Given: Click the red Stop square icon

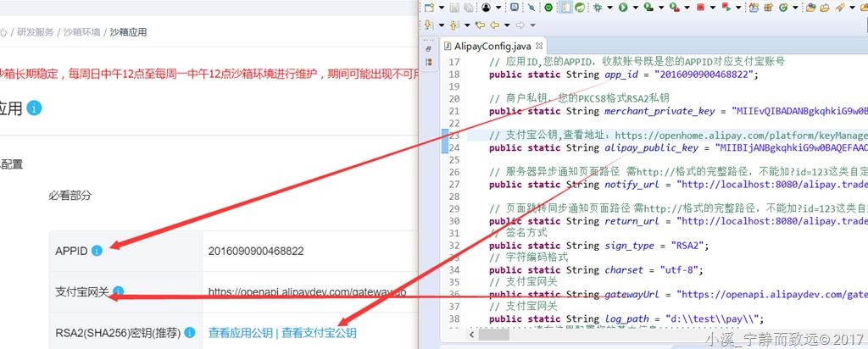Looking at the screenshot, I should pyautogui.click(x=700, y=7).
